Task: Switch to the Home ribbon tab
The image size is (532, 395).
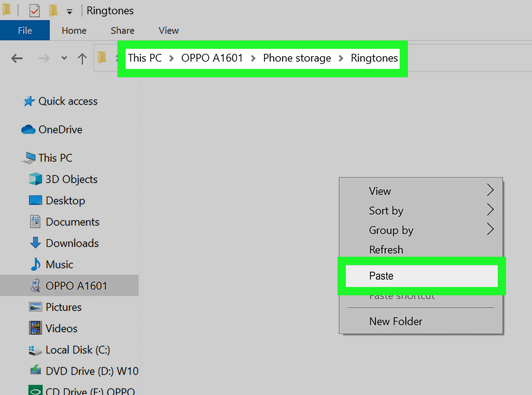Action: coord(74,31)
